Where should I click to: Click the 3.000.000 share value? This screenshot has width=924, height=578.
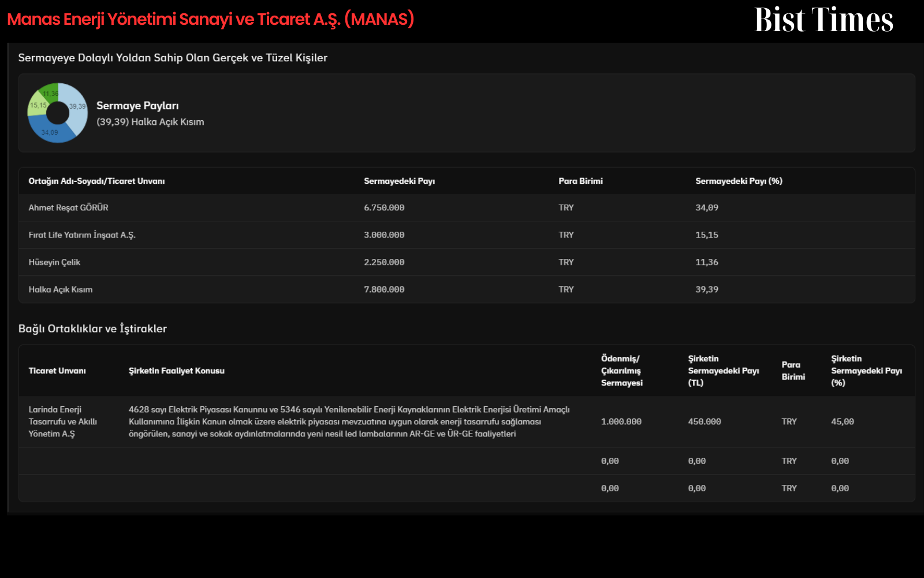pyautogui.click(x=384, y=235)
